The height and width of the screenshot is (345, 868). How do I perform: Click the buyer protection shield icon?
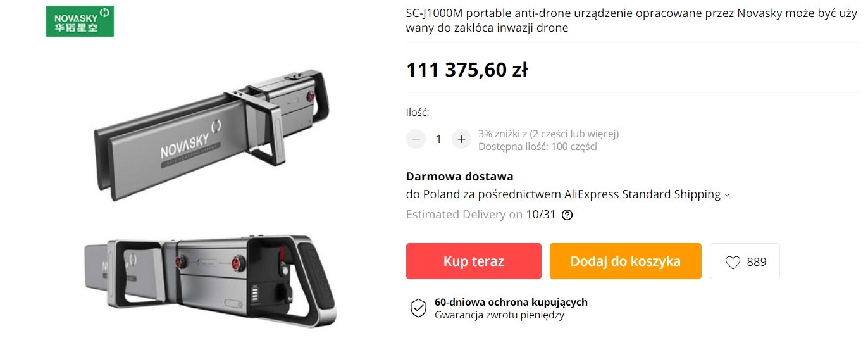click(x=418, y=308)
